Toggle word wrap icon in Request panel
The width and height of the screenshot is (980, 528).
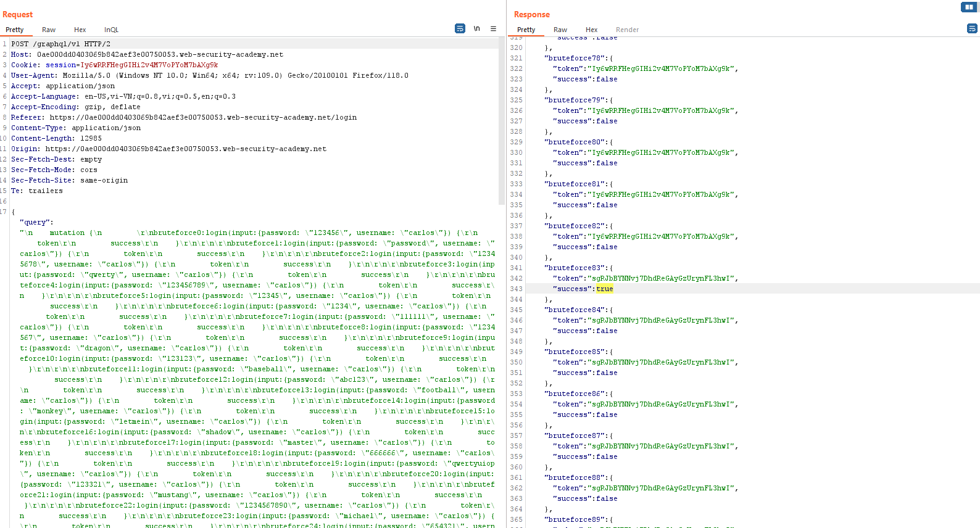(460, 28)
